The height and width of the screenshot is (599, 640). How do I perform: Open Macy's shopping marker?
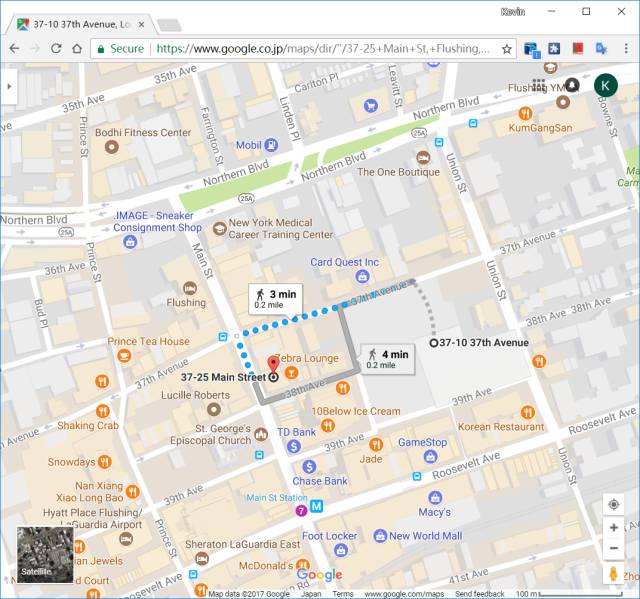tap(435, 497)
